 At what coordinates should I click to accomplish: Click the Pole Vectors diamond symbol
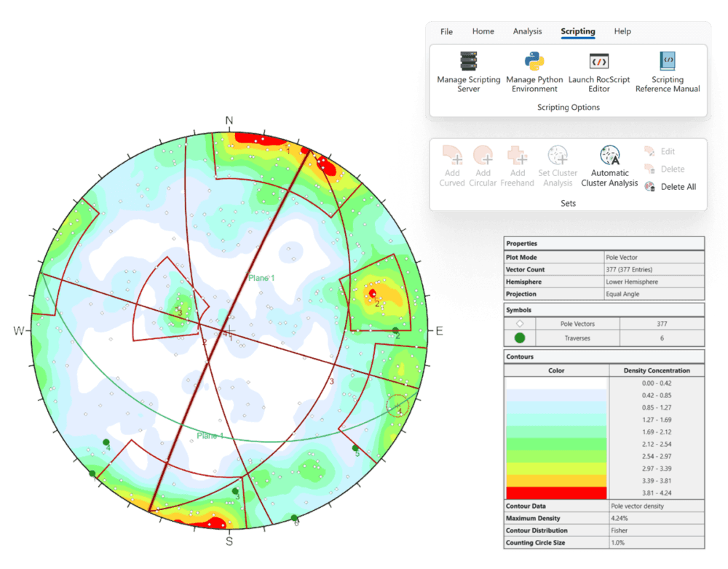click(520, 324)
